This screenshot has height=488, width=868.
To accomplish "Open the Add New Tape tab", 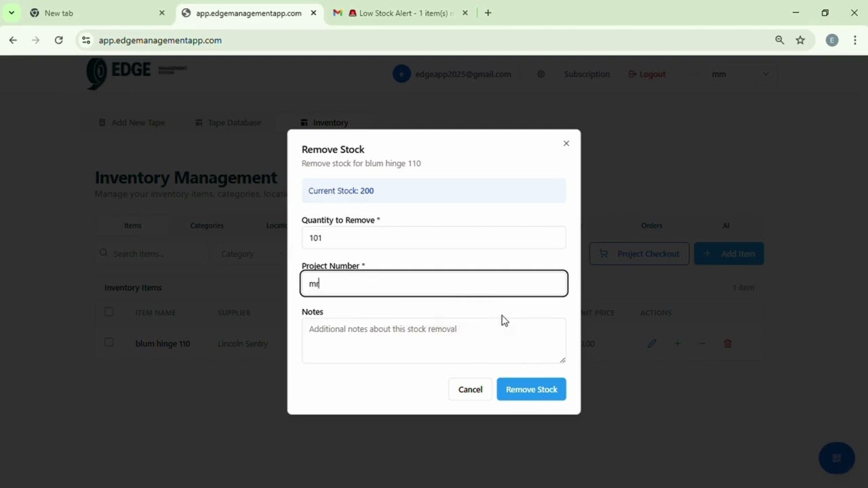I will pyautogui.click(x=132, y=123).
